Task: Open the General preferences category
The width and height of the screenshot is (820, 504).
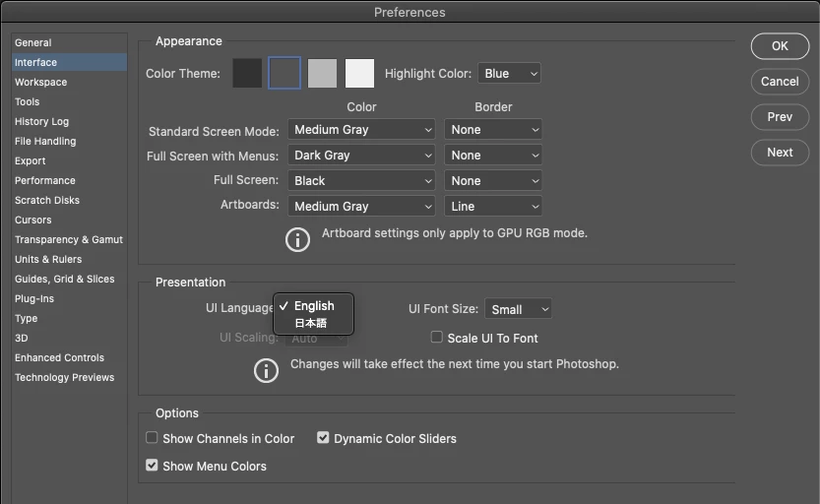Action: (69, 43)
